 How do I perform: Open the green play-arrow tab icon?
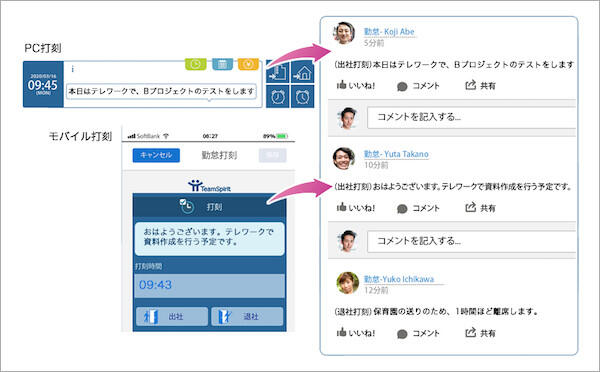pos(196,64)
